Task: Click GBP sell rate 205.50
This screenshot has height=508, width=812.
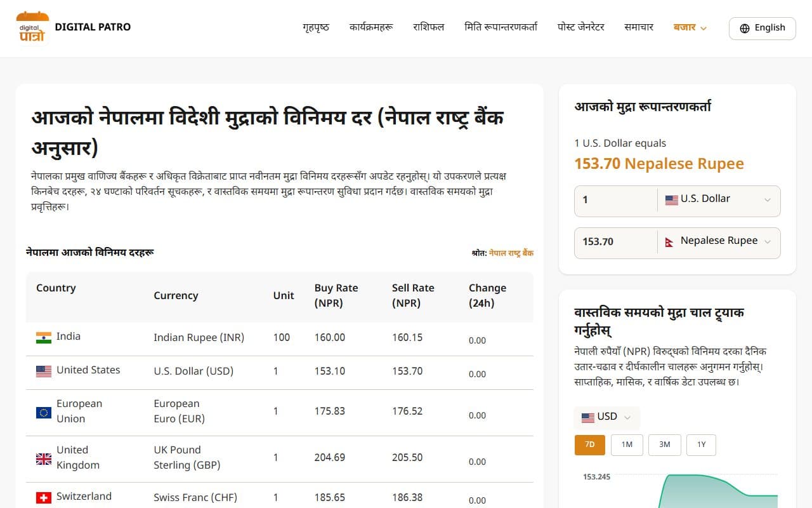Action: click(407, 458)
